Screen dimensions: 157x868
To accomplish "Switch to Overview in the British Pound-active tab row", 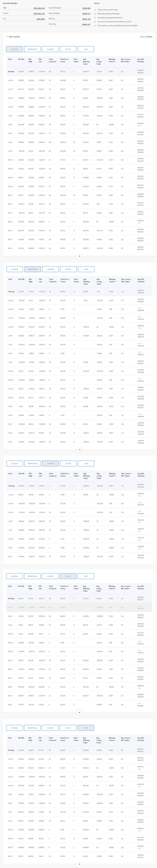I will [15, 269].
